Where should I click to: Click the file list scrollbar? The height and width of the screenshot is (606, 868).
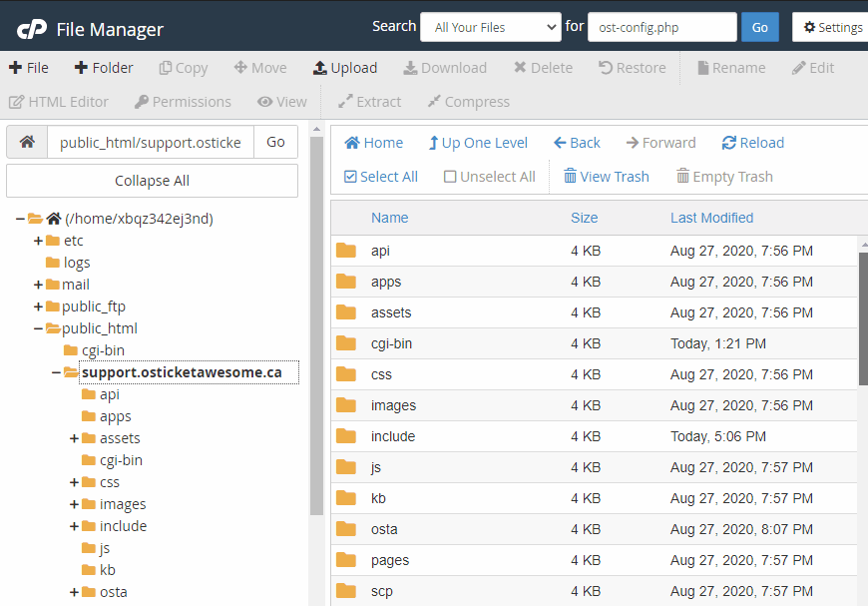coord(863,318)
